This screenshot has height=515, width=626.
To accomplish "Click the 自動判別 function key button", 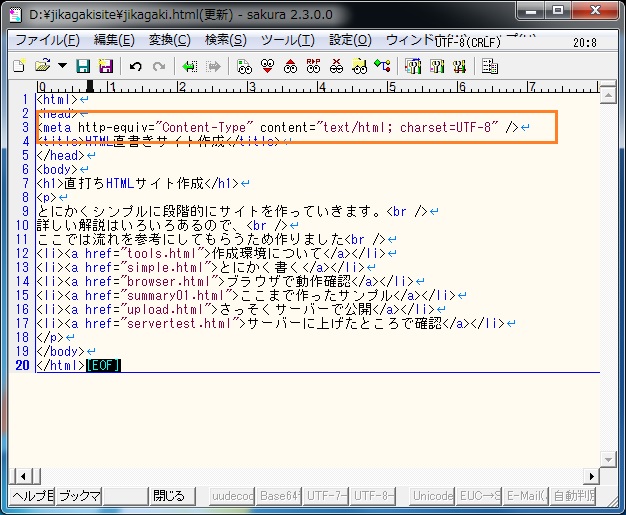I will 573,496.
